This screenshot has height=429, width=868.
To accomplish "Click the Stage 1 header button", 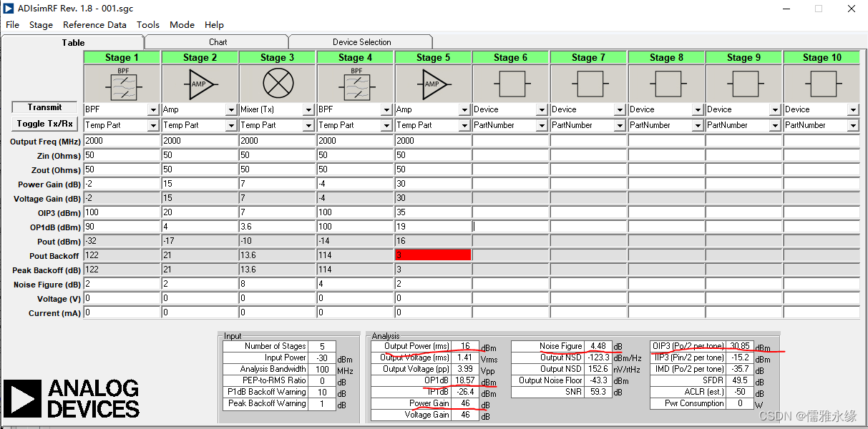I will click(122, 57).
